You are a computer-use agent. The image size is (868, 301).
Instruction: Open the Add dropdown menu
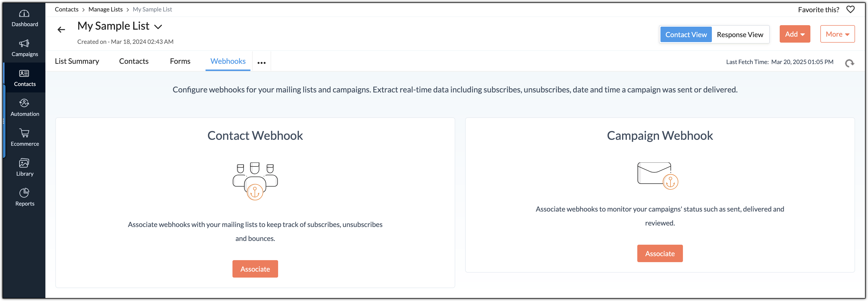pos(794,34)
